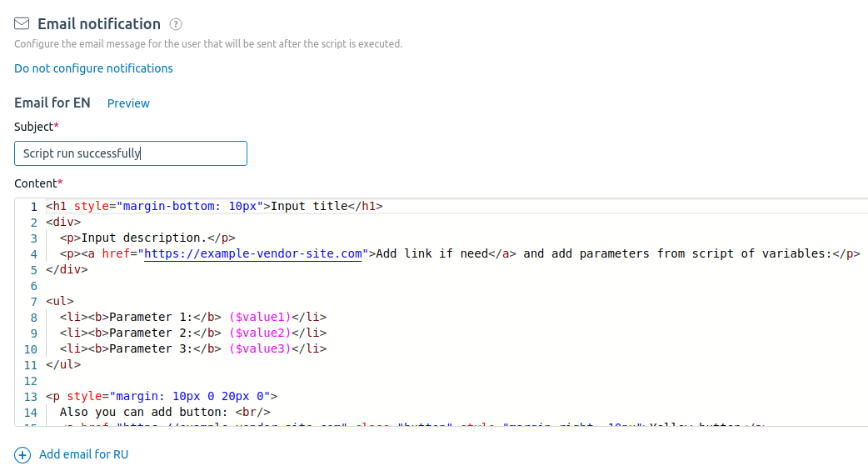Focus the Subject input field
868x471 pixels.
point(131,153)
